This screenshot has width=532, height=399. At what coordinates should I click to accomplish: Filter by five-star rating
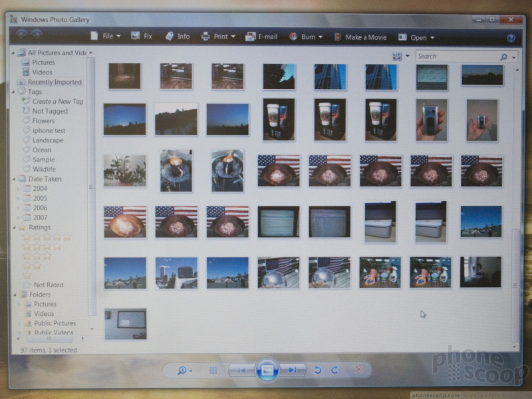click(x=47, y=237)
